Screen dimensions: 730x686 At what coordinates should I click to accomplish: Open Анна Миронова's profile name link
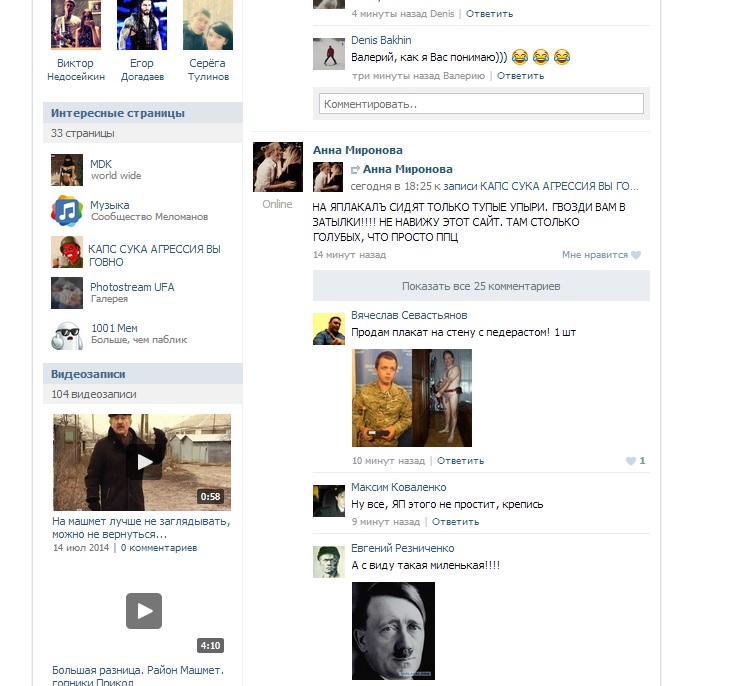pyautogui.click(x=358, y=150)
